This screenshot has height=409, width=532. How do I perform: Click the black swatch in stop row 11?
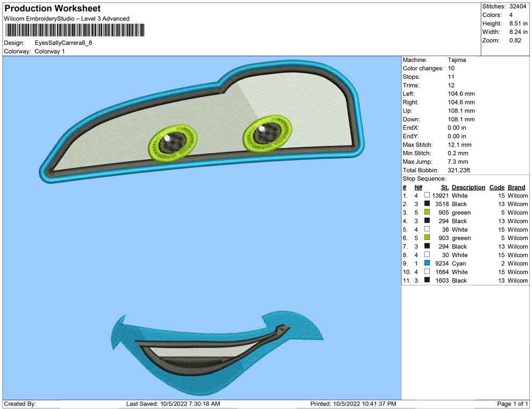pos(427,280)
